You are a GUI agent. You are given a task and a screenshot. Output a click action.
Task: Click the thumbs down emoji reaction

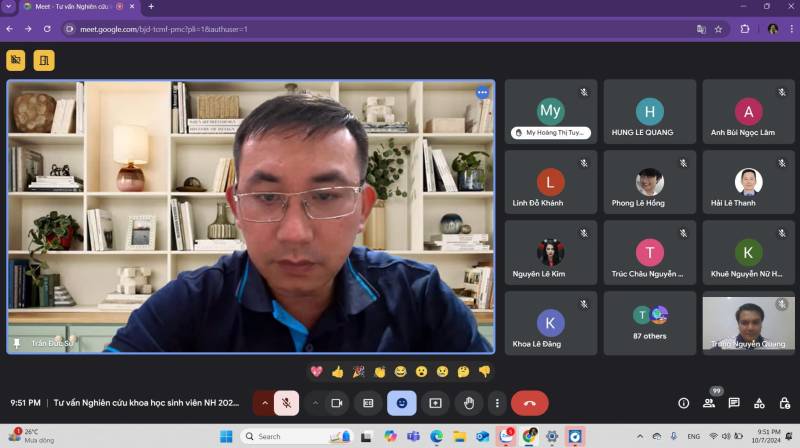(x=484, y=371)
